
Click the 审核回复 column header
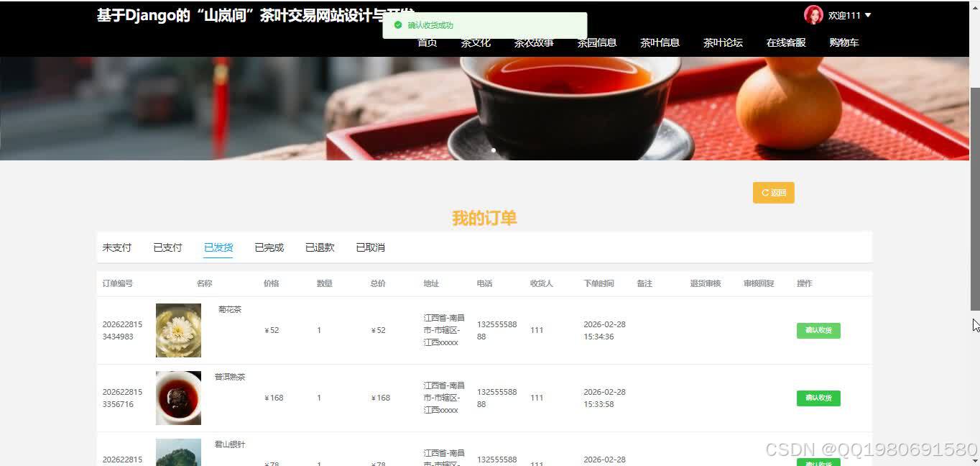coord(759,283)
